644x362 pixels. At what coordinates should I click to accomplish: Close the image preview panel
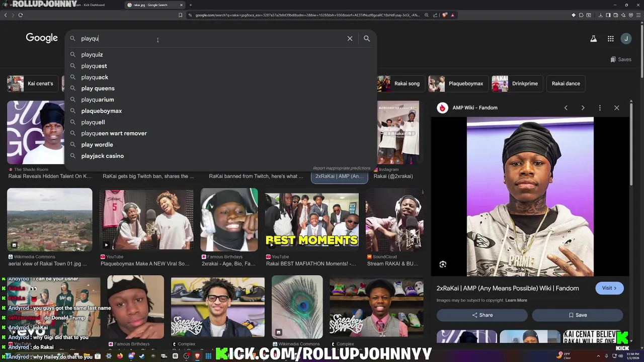coord(616,108)
